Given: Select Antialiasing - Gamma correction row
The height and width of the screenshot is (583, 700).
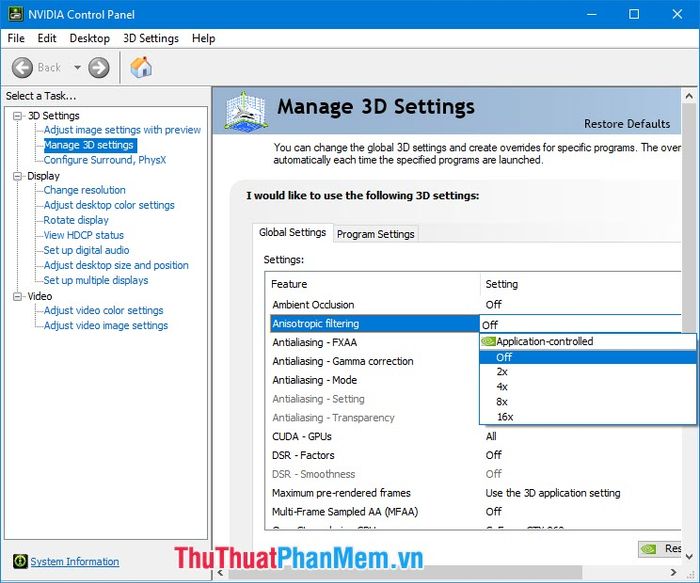Looking at the screenshot, I should 375,361.
